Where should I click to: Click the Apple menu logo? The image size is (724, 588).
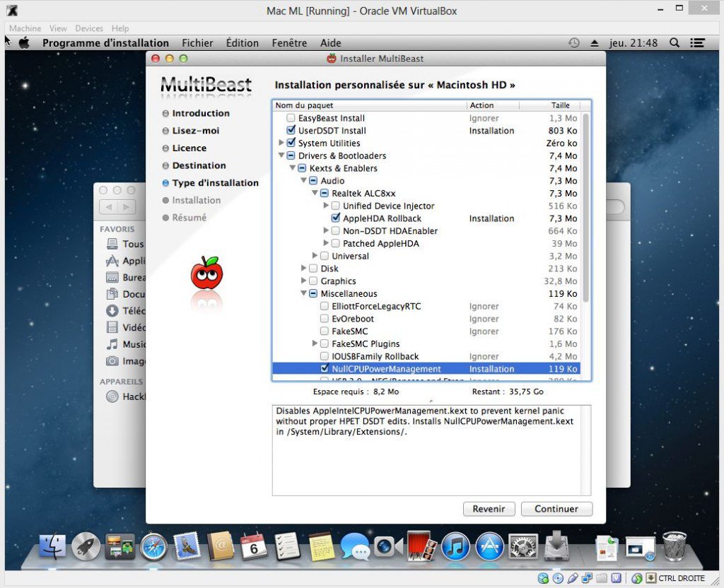(24, 43)
